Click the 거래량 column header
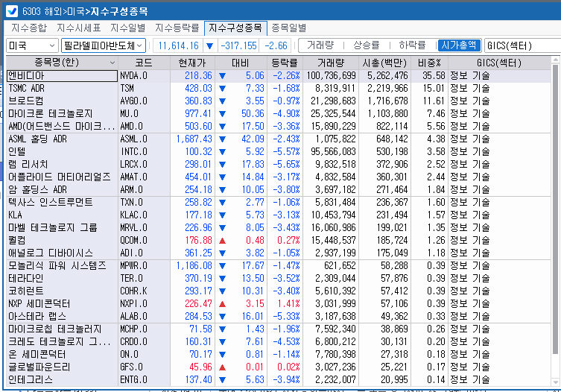Viewport: 561px width, 392px height. (331, 63)
